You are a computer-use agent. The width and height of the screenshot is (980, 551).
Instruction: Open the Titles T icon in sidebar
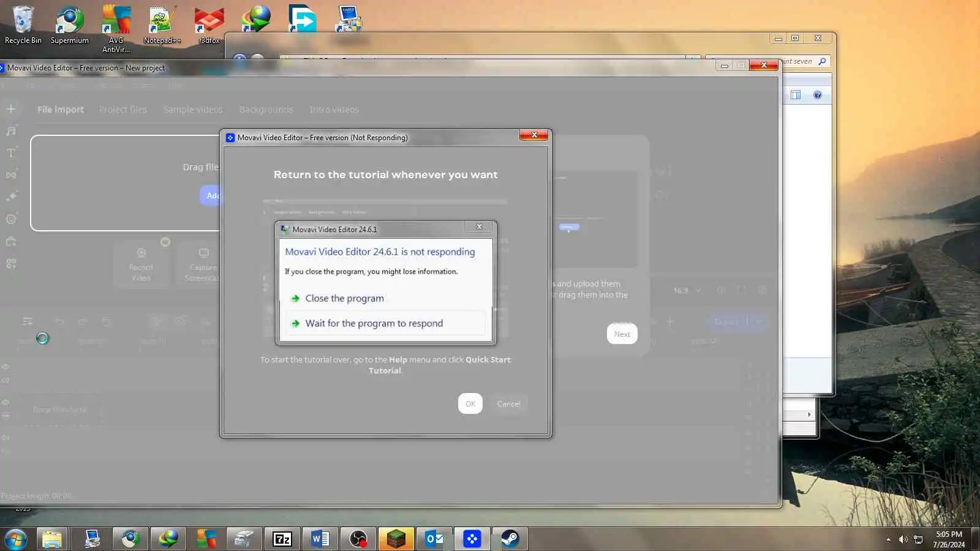(11, 153)
